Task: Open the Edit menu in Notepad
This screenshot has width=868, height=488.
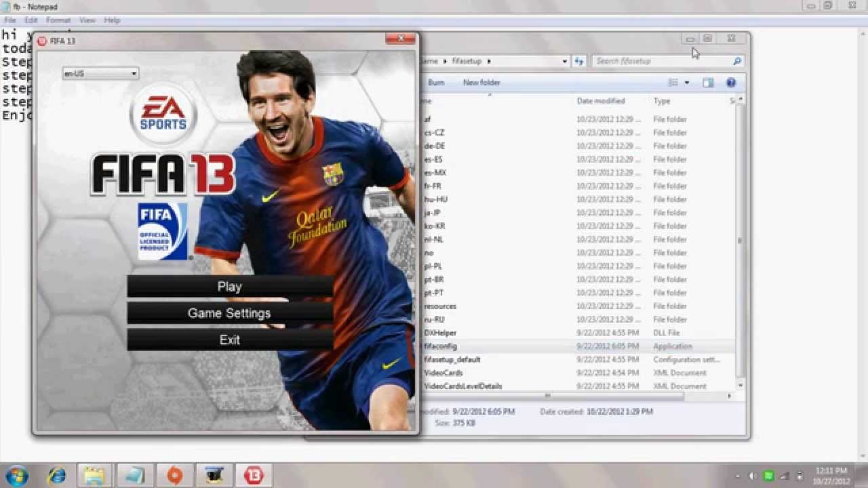Action: click(x=31, y=20)
